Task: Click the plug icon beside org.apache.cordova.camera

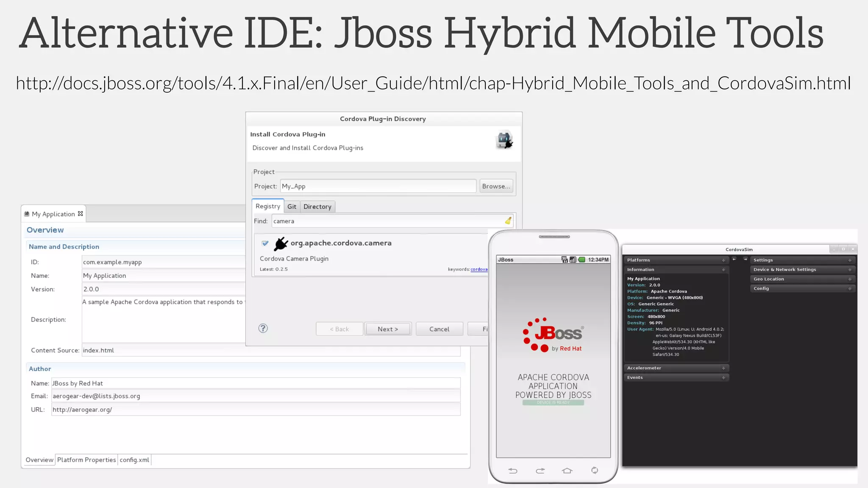Action: (281, 244)
